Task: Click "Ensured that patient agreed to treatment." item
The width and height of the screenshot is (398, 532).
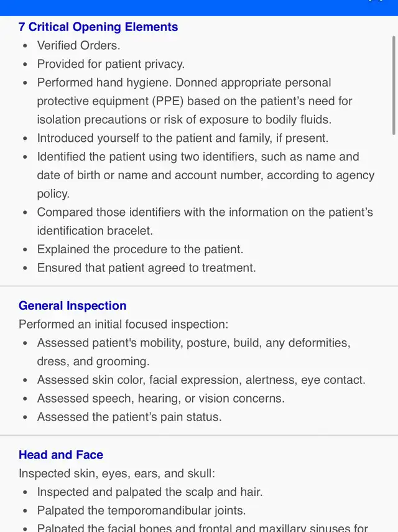Action: tap(147, 268)
